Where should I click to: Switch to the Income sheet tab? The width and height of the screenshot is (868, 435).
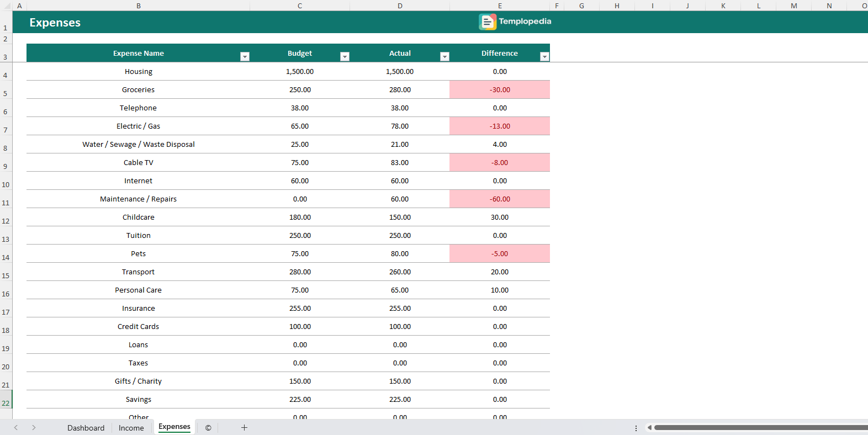pyautogui.click(x=131, y=428)
